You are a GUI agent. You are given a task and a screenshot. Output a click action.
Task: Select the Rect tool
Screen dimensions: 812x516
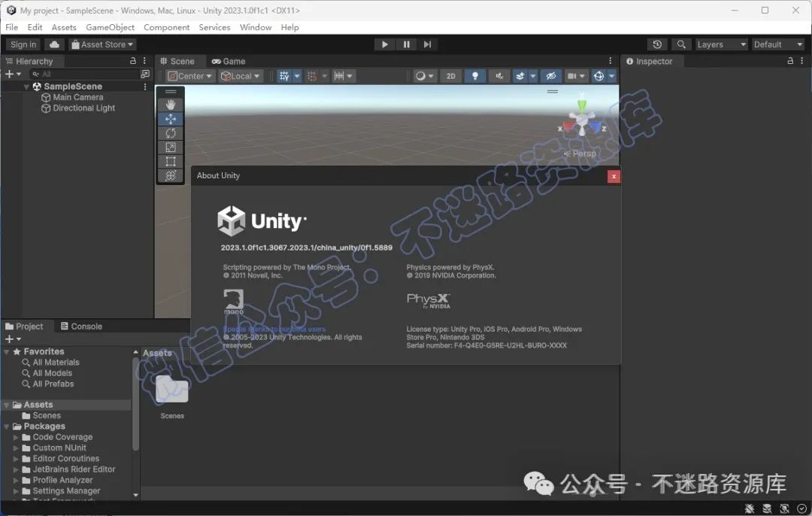click(171, 162)
